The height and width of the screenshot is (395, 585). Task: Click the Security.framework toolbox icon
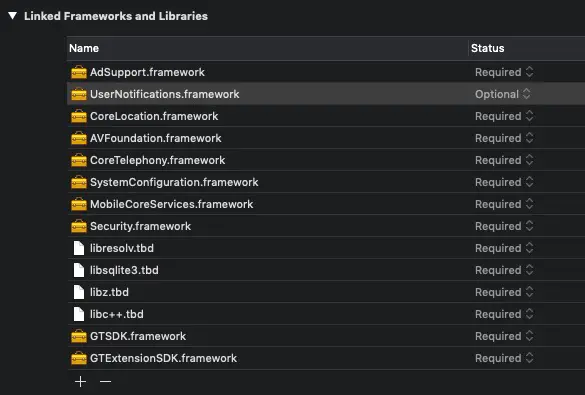pos(79,226)
